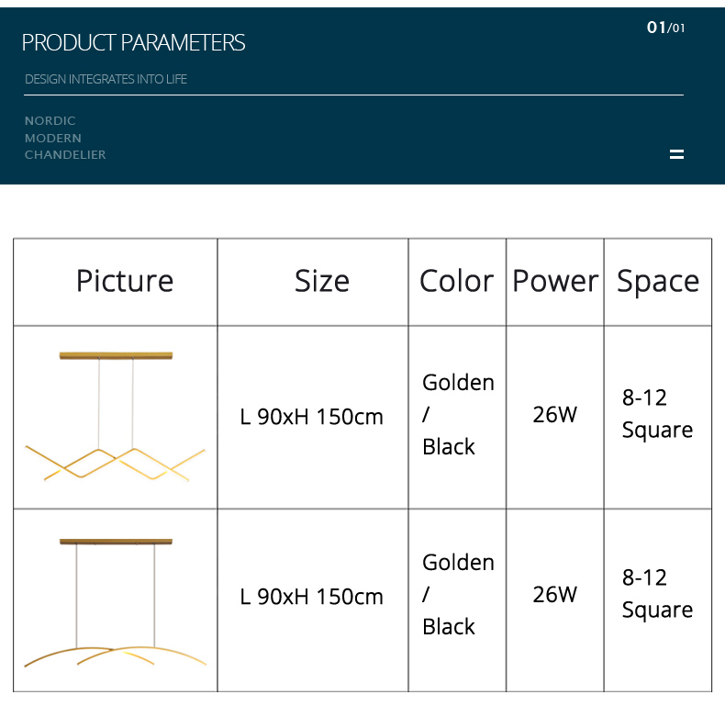This screenshot has width=725, height=728.
Task: Click the PRODUCT PARAMETERS heading
Action: [x=133, y=42]
